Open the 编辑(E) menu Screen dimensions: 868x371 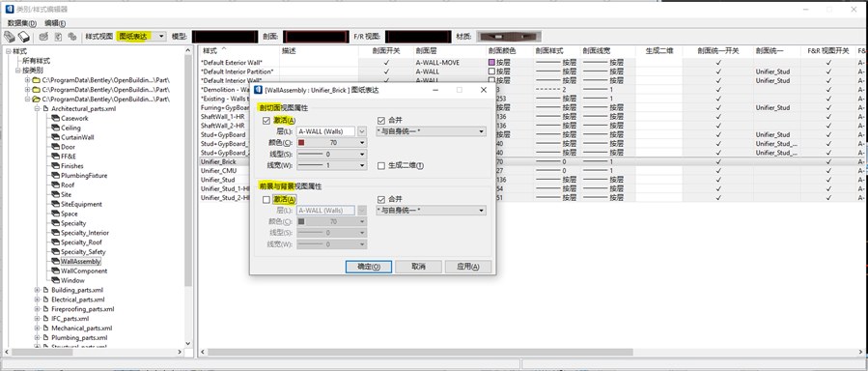coord(55,23)
